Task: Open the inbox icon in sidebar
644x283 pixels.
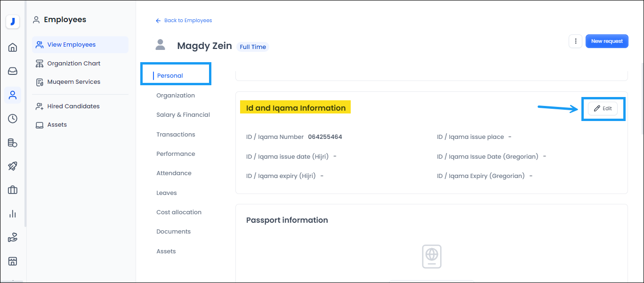Action: (13, 71)
